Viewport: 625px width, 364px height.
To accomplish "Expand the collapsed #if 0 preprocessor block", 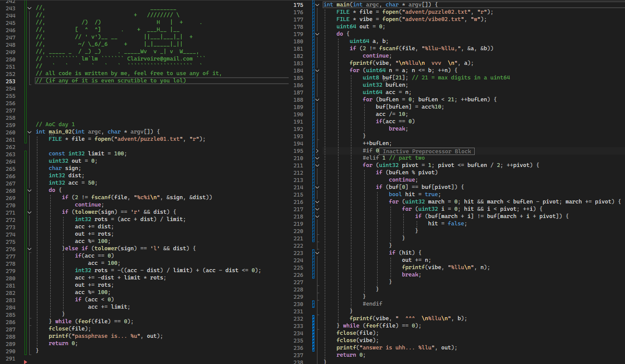I will tap(317, 151).
